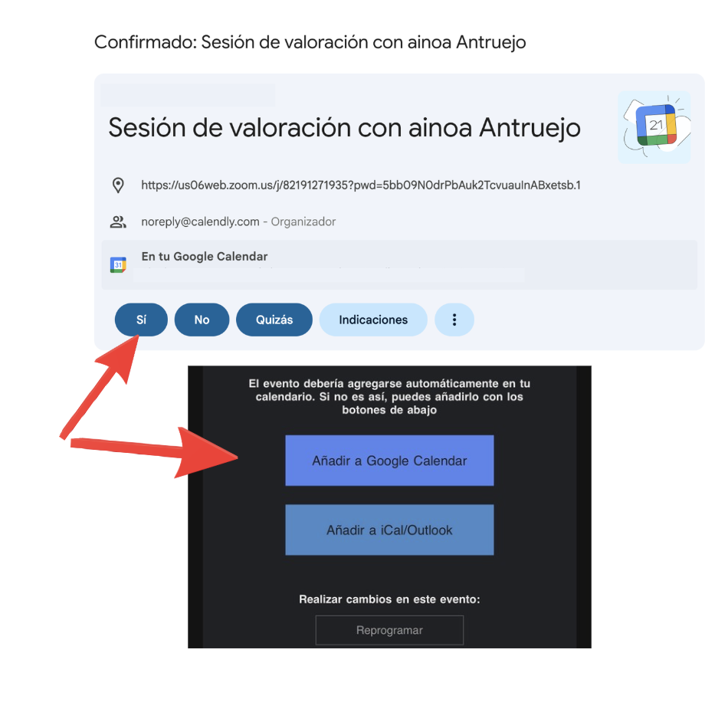This screenshot has width=728, height=705.
Task: Click the Realizar cambios en este evento text
Action: pos(389,599)
